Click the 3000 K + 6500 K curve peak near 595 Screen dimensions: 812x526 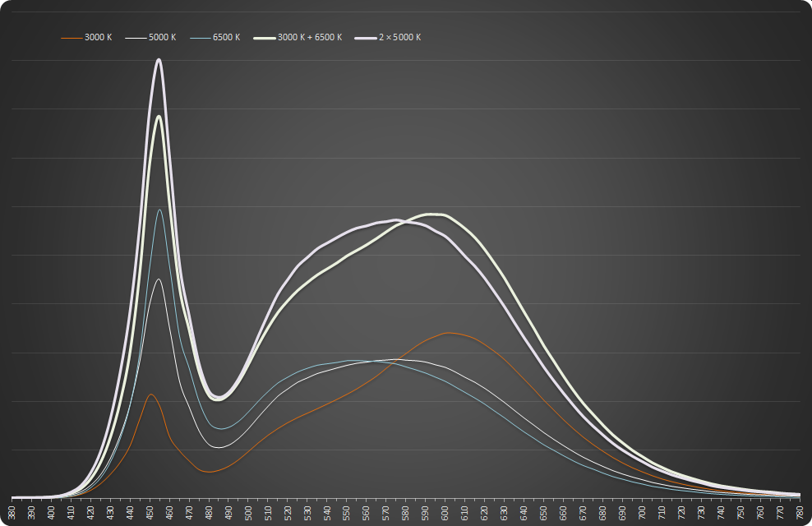[x=434, y=214]
